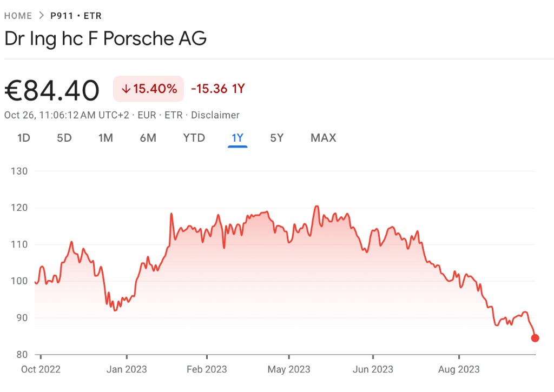The height and width of the screenshot is (392, 554).
Task: Click the €84.40 price heading
Action: [x=52, y=90]
